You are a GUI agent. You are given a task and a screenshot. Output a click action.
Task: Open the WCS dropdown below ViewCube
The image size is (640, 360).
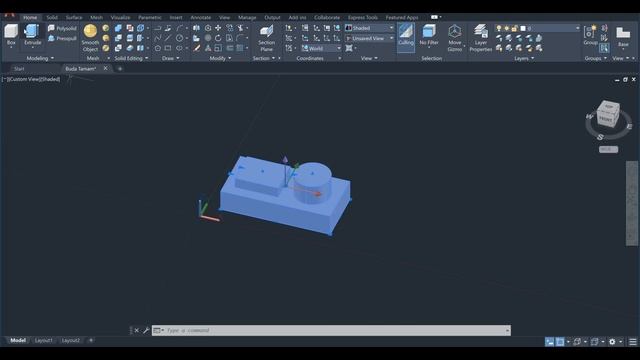[x=608, y=149]
